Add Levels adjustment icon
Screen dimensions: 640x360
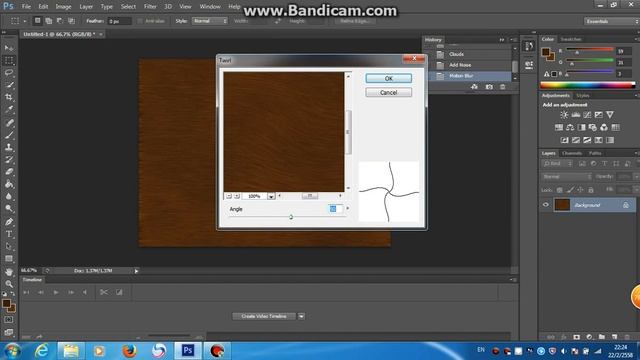(x=576, y=115)
